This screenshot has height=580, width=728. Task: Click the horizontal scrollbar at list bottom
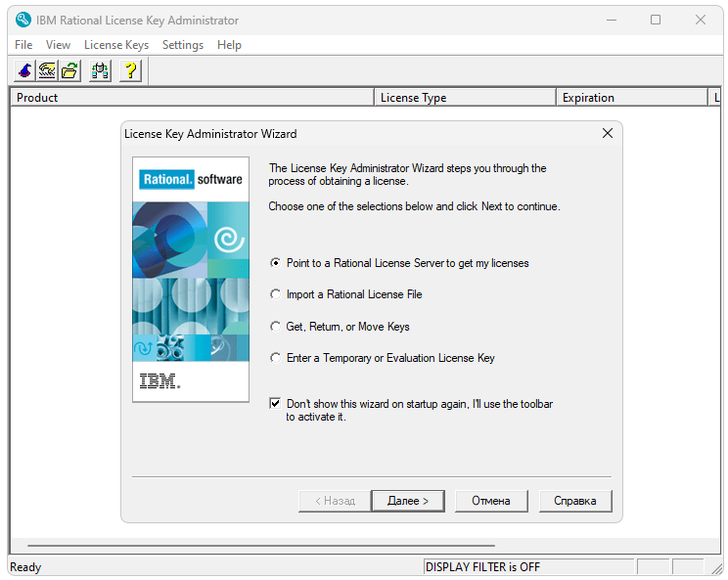tap(261, 546)
